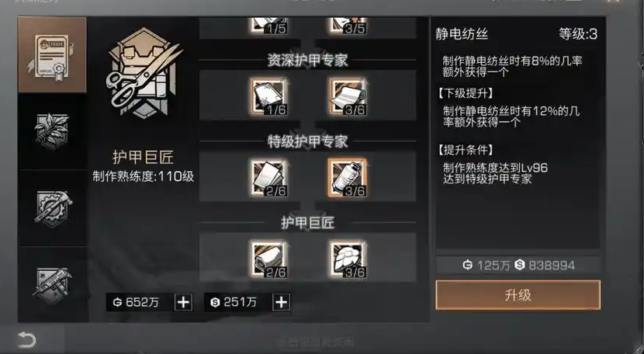Add more gold next to 652万
Image resolution: width=644 pixels, height=354 pixels.
[183, 303]
